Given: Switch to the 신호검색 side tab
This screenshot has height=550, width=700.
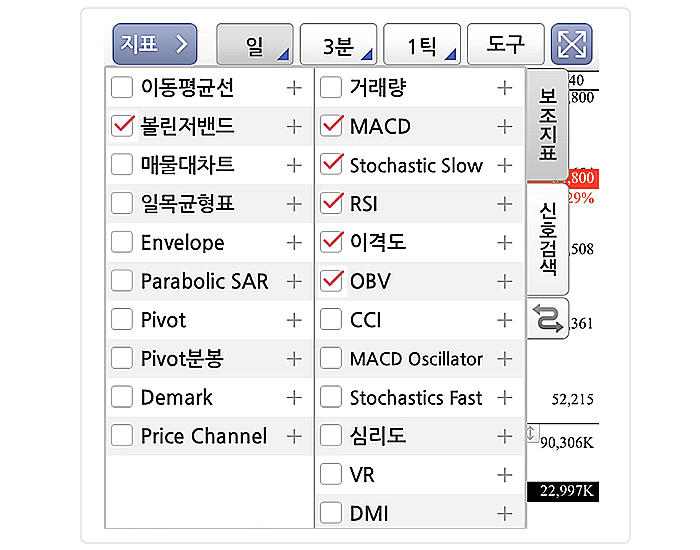Looking at the screenshot, I should click(x=547, y=238).
